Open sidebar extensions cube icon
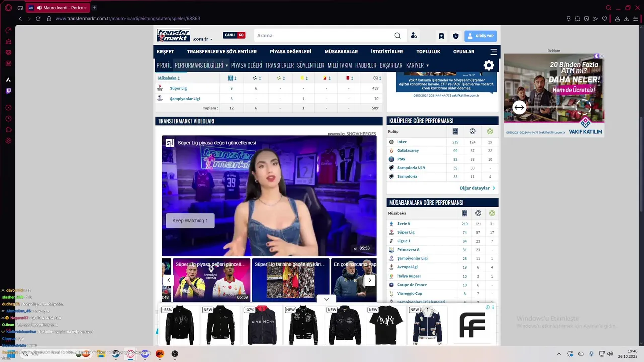 (x=8, y=130)
